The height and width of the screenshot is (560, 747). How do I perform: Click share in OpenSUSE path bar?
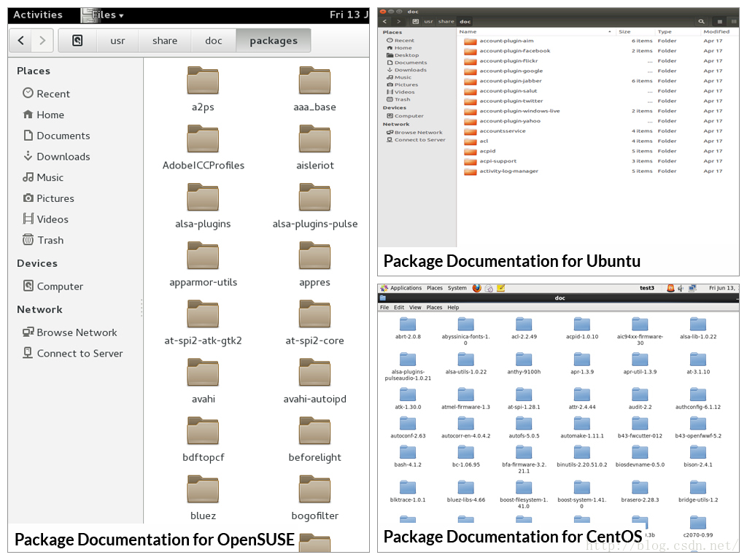tap(165, 41)
